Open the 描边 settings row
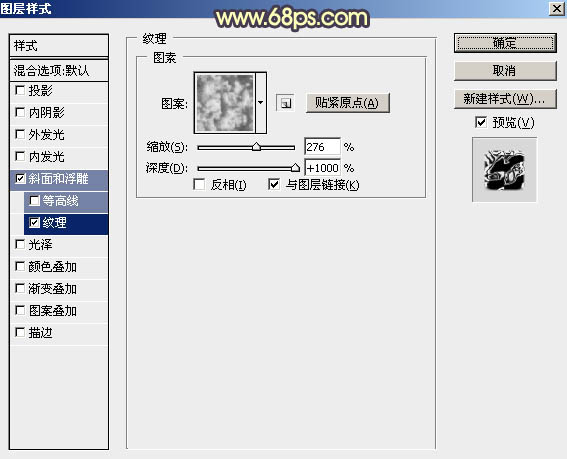Viewport: 567px width, 459px height. pyautogui.click(x=59, y=333)
